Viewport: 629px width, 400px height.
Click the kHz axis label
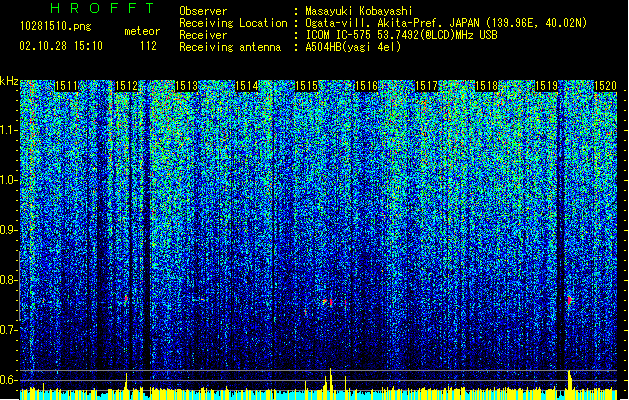click(x=9, y=81)
